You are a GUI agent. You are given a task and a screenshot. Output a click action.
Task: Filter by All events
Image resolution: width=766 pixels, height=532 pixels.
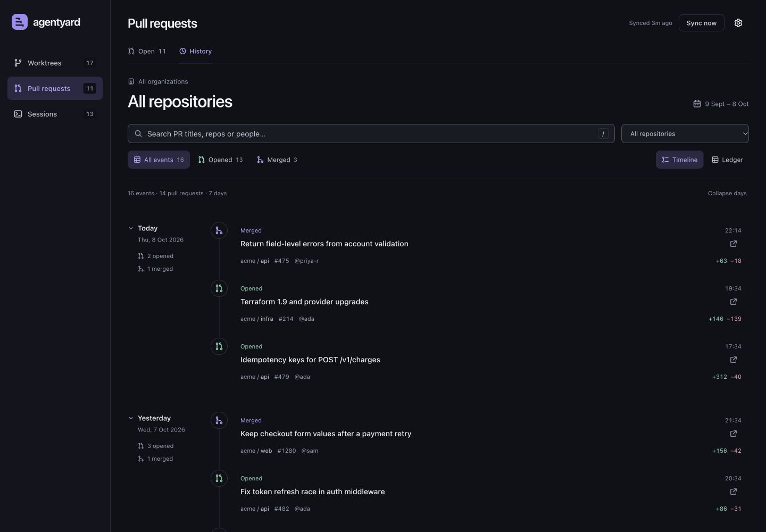(x=159, y=160)
